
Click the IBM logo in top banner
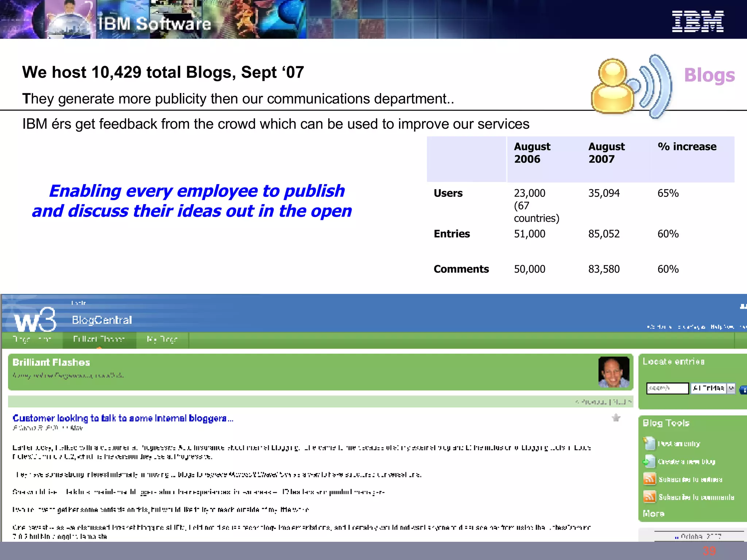[697, 21]
